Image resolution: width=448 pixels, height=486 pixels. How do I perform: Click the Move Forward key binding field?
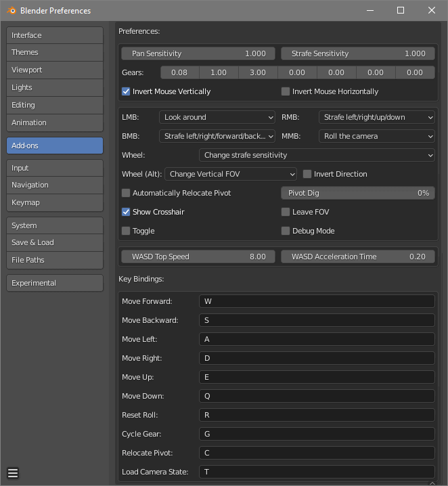pyautogui.click(x=317, y=301)
